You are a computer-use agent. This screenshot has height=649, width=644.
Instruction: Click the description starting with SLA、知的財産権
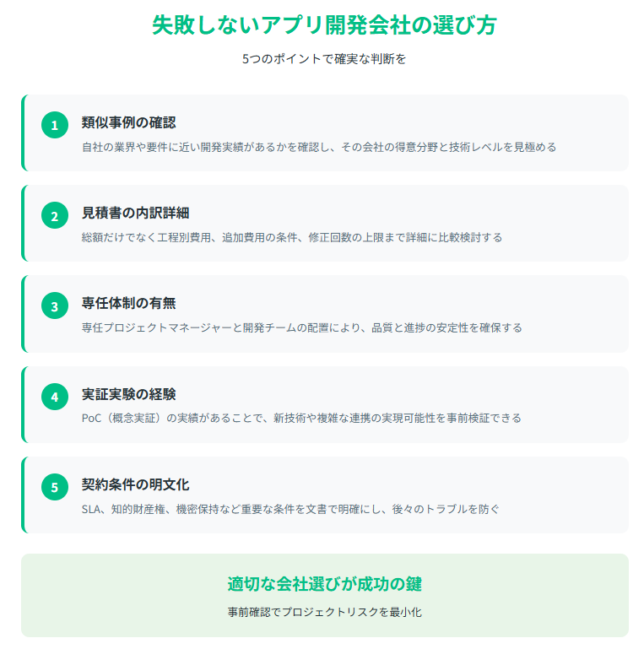click(x=290, y=509)
